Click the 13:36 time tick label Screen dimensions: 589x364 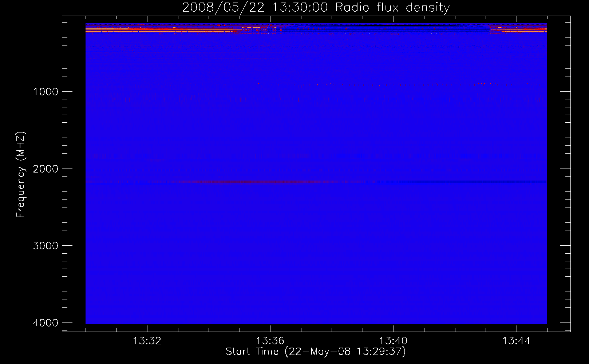point(270,341)
